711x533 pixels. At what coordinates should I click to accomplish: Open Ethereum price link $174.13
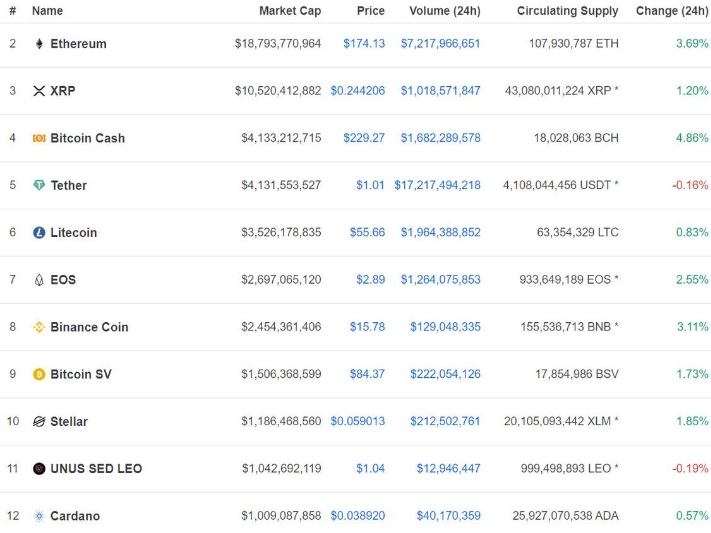364,44
